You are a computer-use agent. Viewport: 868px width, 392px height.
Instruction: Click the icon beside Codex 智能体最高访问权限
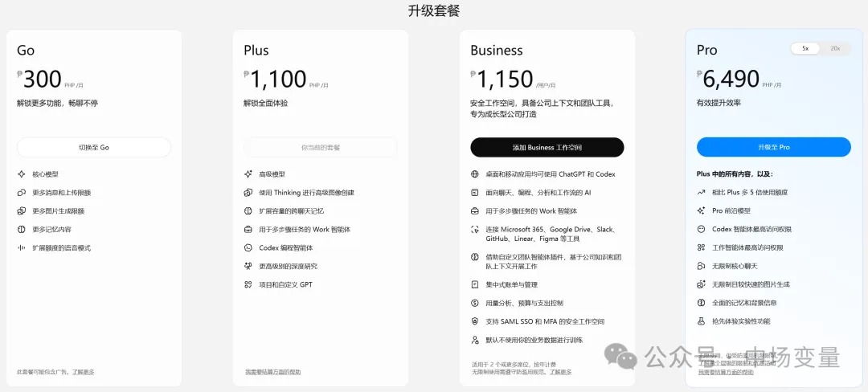point(701,229)
